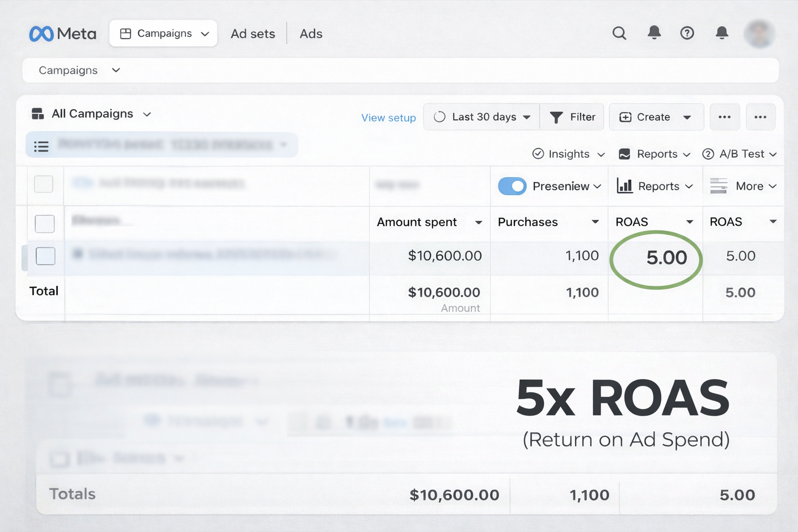This screenshot has height=532, width=798.
Task: Tick the header row select-all checkbox
Action: [x=45, y=223]
